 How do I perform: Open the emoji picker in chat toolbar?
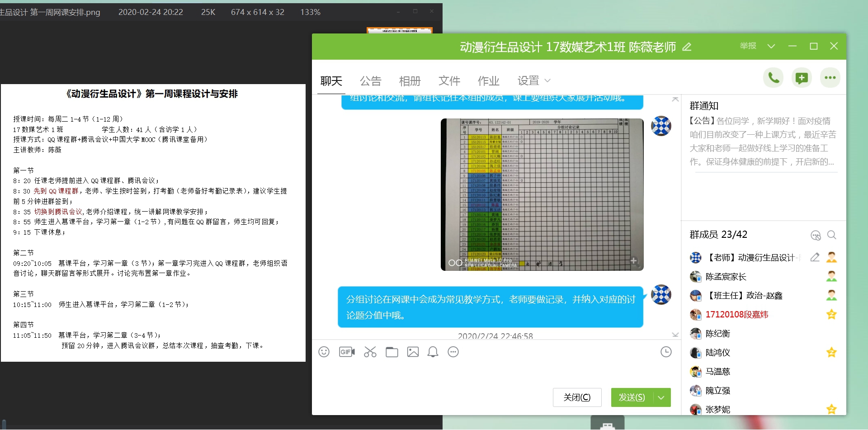pos(324,352)
